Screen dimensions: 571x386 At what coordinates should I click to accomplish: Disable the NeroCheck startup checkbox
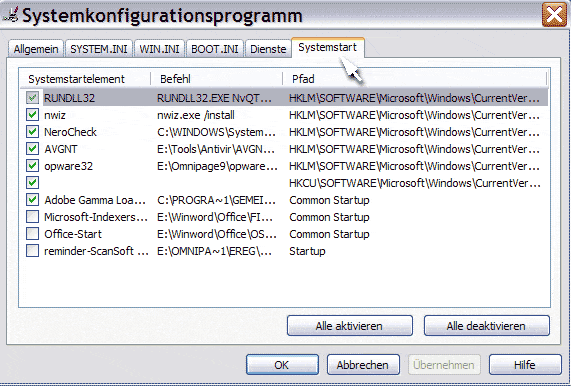[x=32, y=132]
